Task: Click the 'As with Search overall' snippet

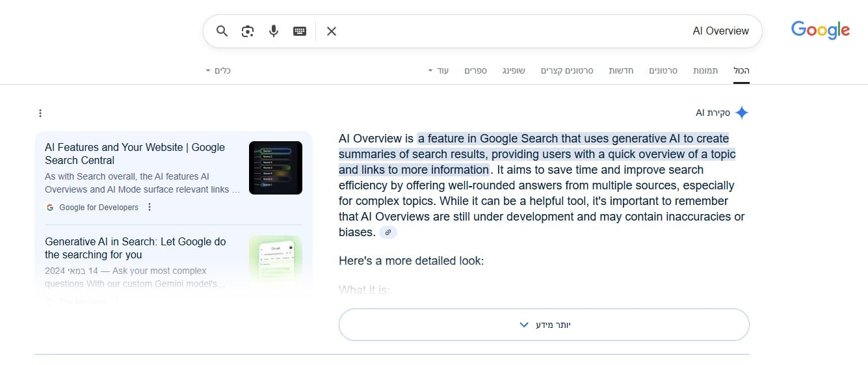Action: [142, 183]
